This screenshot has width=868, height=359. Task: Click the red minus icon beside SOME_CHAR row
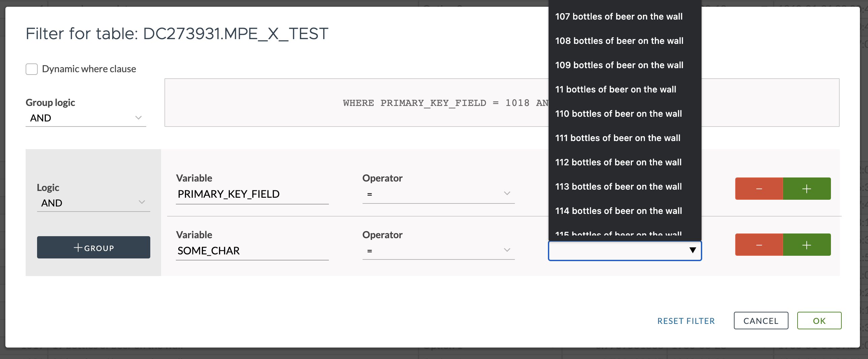pos(759,245)
